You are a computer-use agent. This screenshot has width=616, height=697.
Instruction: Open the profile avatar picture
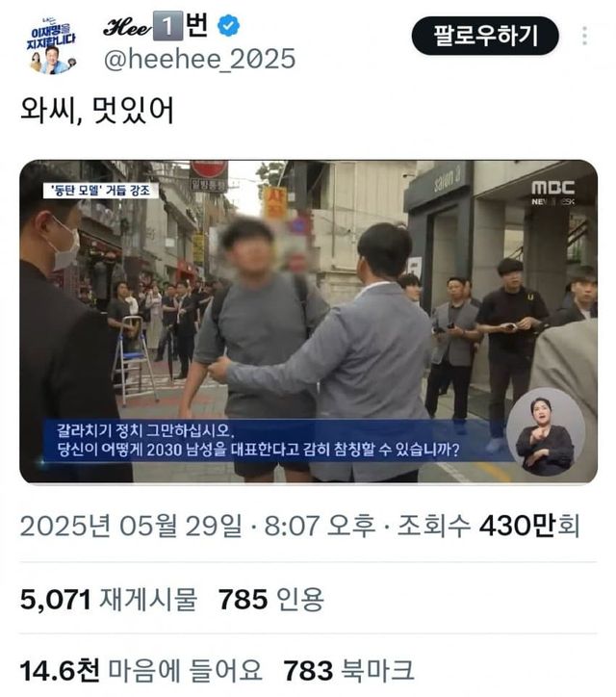point(52,46)
